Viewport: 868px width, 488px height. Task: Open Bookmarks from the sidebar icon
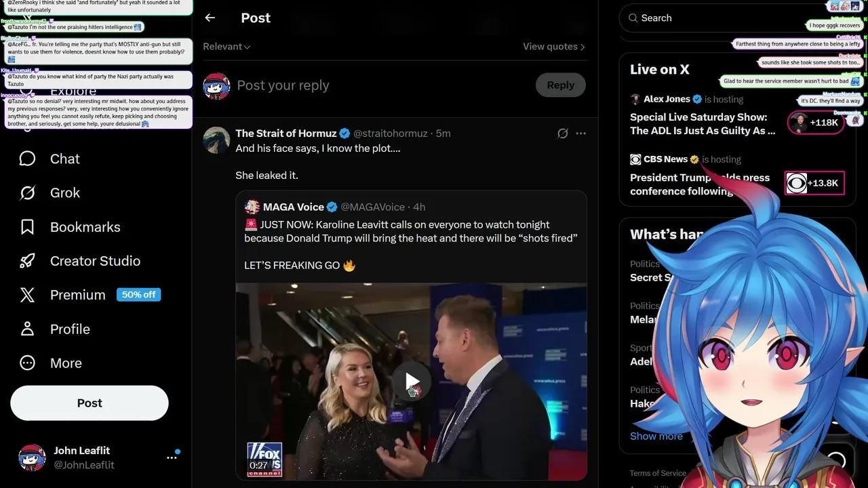point(27,227)
